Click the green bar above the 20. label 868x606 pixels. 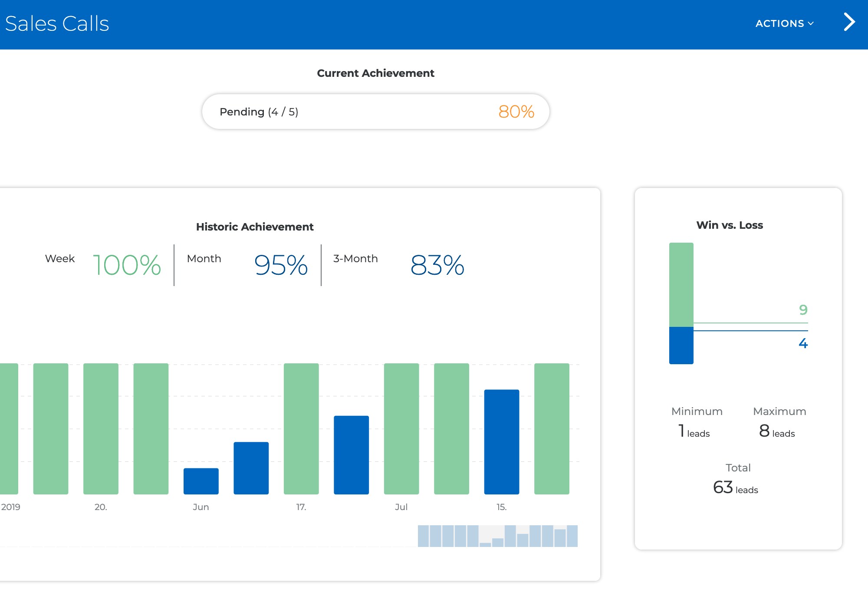(101, 428)
